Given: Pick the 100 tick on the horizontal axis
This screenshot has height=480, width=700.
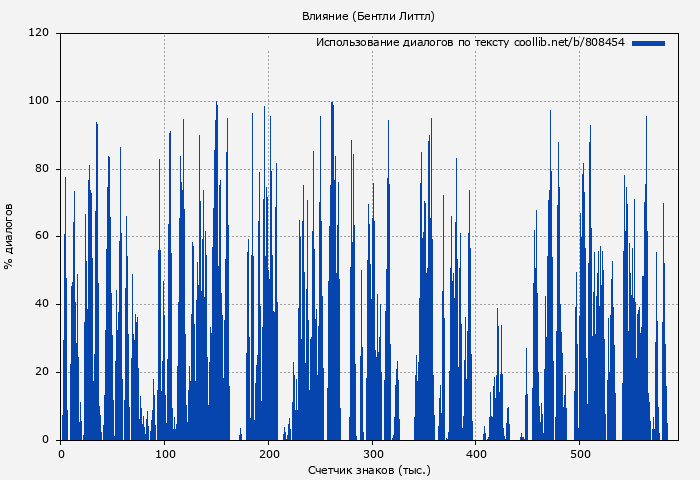Looking at the screenshot, I should coord(164,454).
